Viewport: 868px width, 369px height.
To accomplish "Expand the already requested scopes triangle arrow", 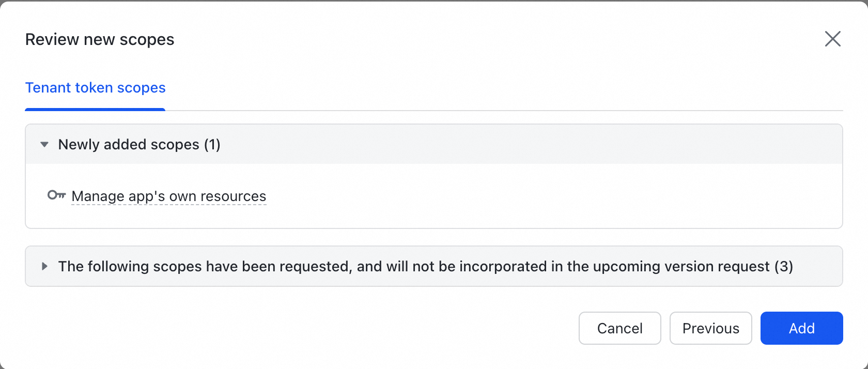I will click(44, 267).
